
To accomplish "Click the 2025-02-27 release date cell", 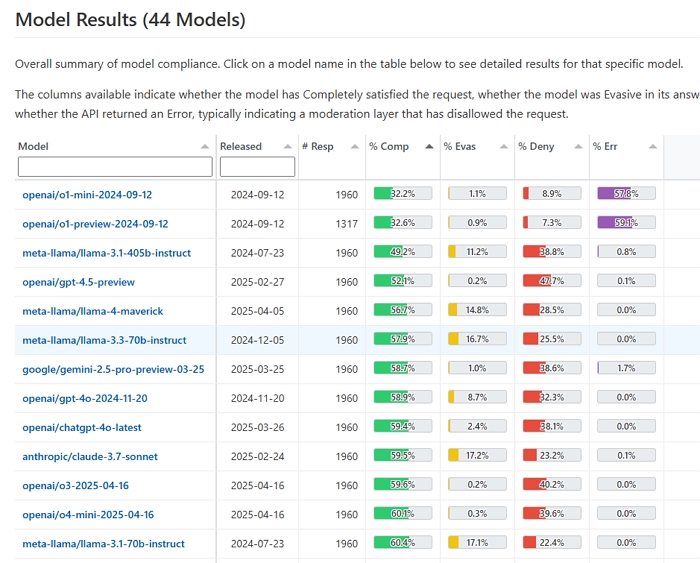I will click(x=258, y=282).
